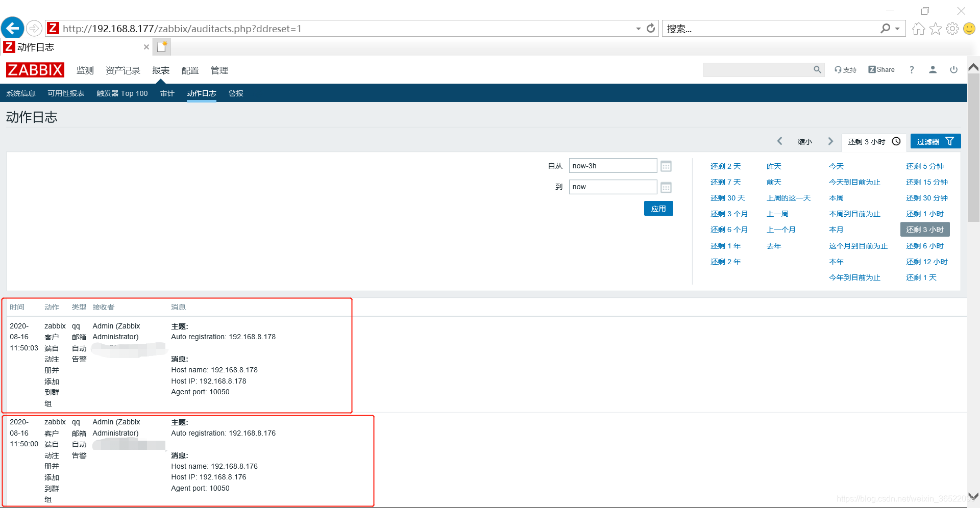The width and height of the screenshot is (980, 508).
Task: Select 去年 time range
Action: pos(774,246)
